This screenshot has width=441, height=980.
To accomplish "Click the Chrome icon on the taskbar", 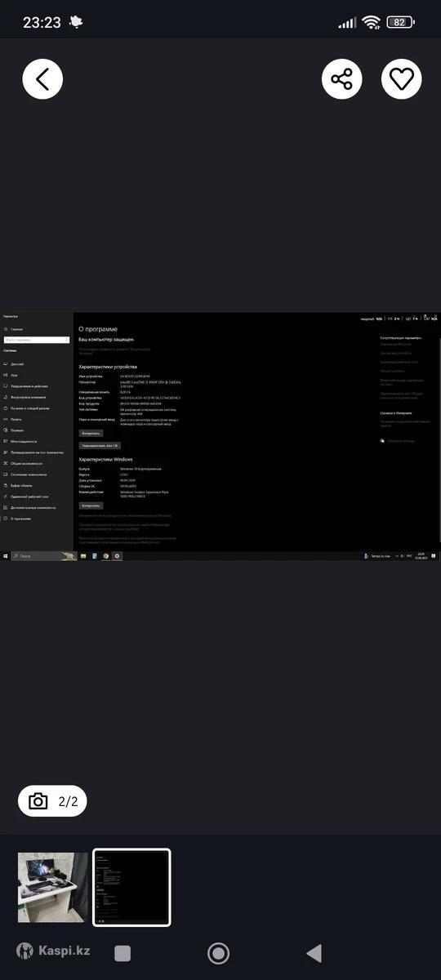I will point(106,555).
